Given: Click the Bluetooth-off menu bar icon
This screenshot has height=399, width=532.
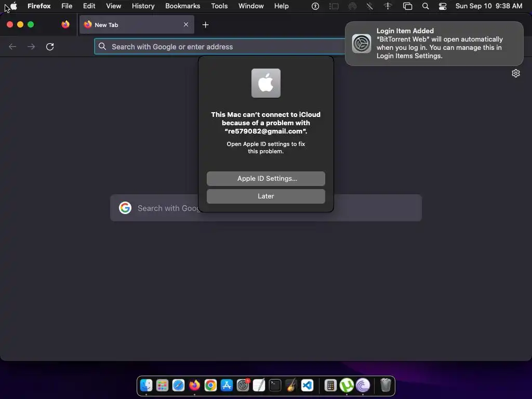Looking at the screenshot, I should click(x=370, y=6).
